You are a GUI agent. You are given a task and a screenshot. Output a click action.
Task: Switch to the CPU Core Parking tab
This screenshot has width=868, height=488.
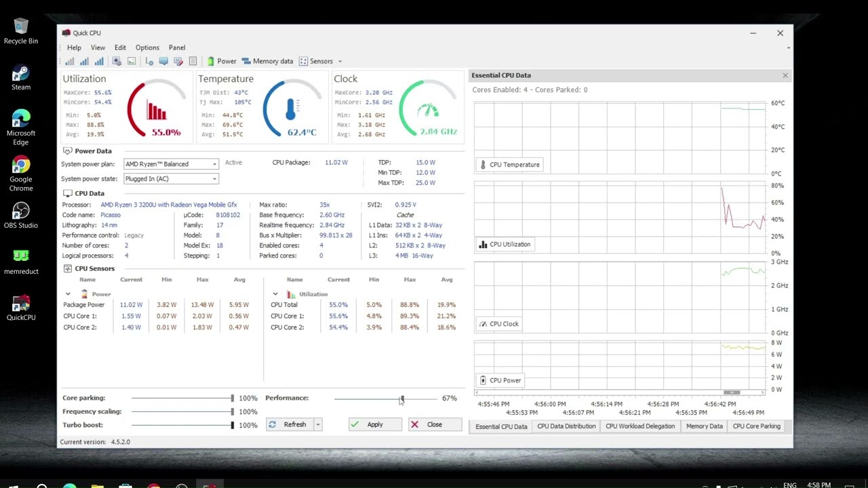[757, 426]
